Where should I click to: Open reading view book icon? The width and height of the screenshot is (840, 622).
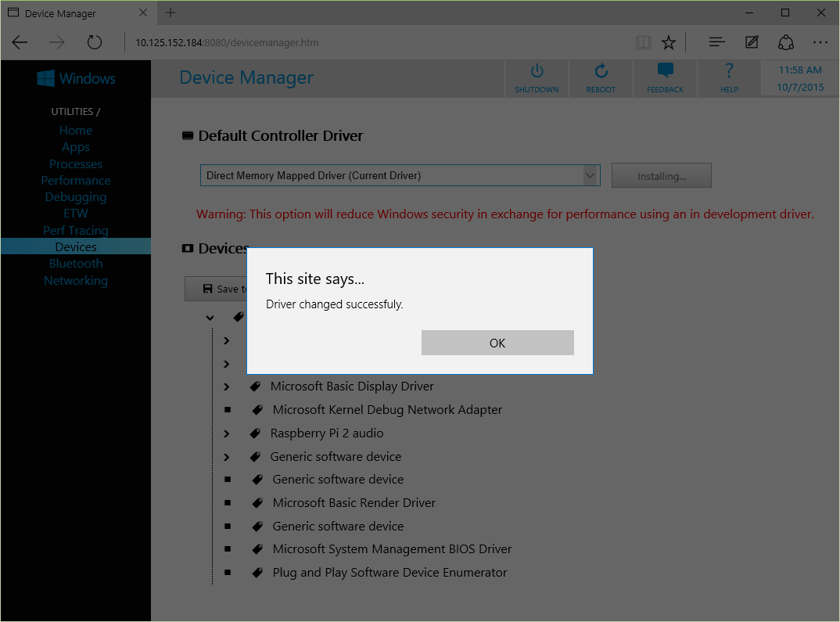[644, 43]
